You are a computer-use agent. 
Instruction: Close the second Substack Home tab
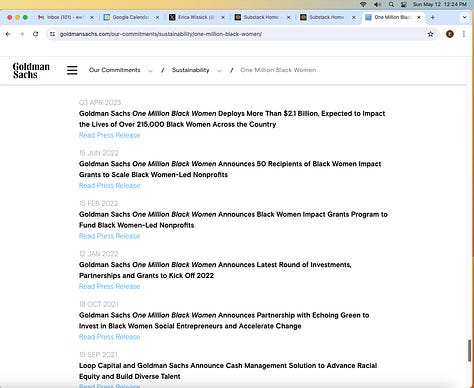[x=354, y=17]
